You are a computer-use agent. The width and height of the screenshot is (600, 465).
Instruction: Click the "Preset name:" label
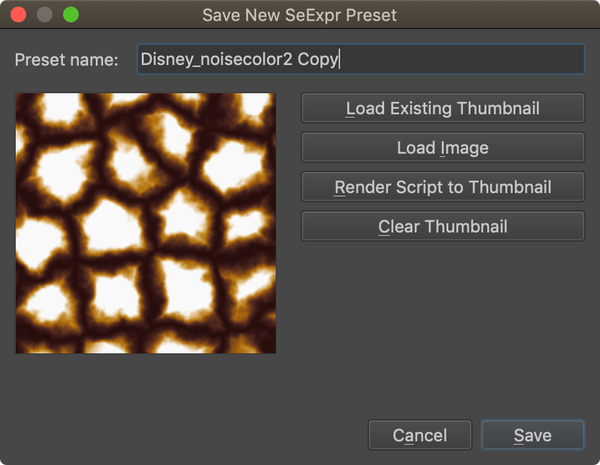point(66,59)
